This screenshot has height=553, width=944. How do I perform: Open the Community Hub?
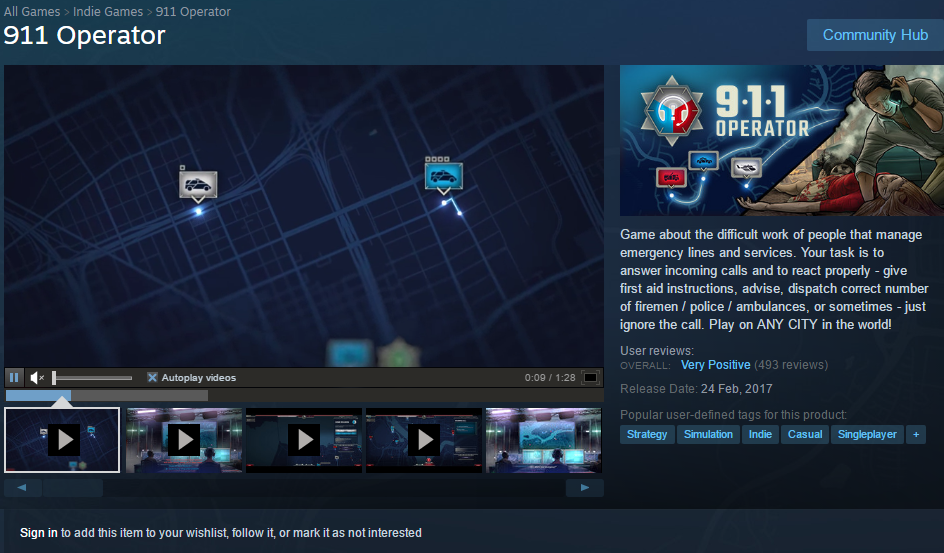pyautogui.click(x=875, y=35)
